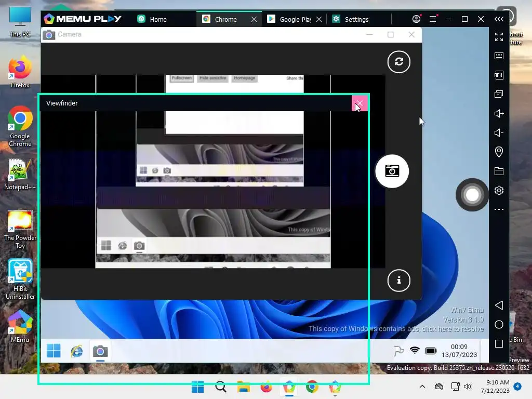Increase the MEmu volume
This screenshot has width=532, height=399.
(x=499, y=113)
